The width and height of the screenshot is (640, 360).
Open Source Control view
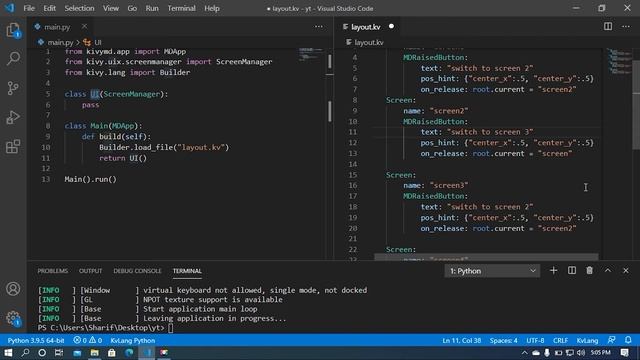coord(13,88)
